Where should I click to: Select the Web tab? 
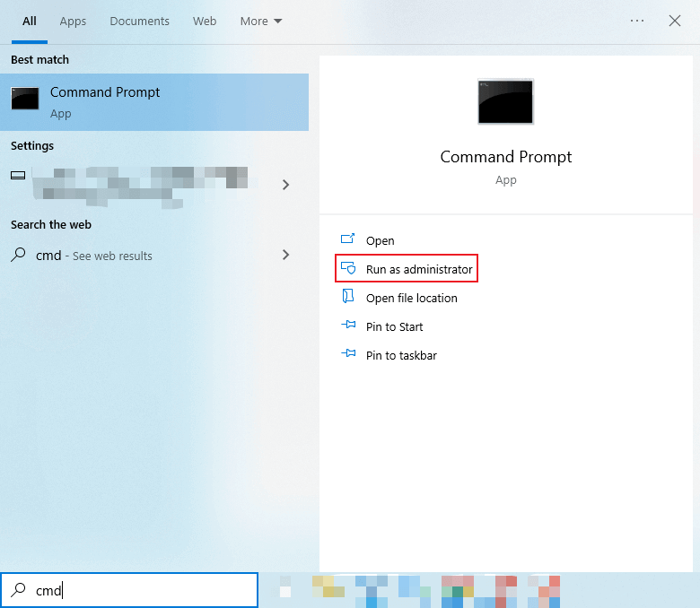click(x=205, y=21)
